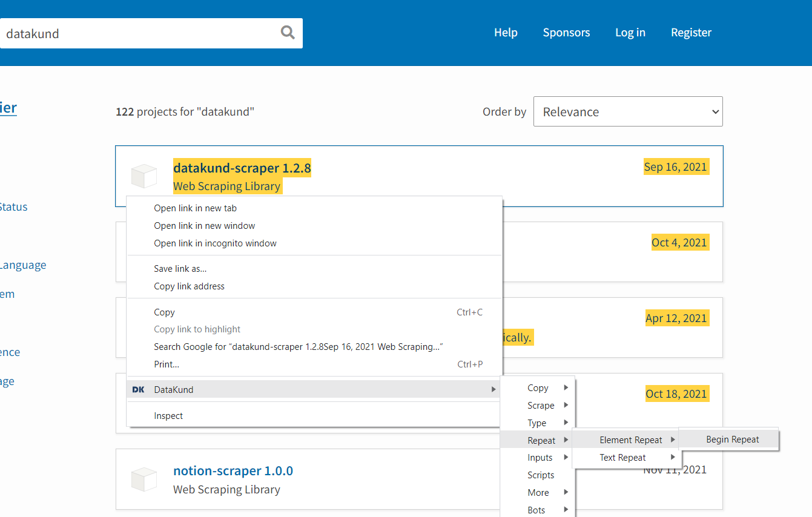Click the DataKund DK logo icon
This screenshot has width=812, height=517.
[138, 390]
